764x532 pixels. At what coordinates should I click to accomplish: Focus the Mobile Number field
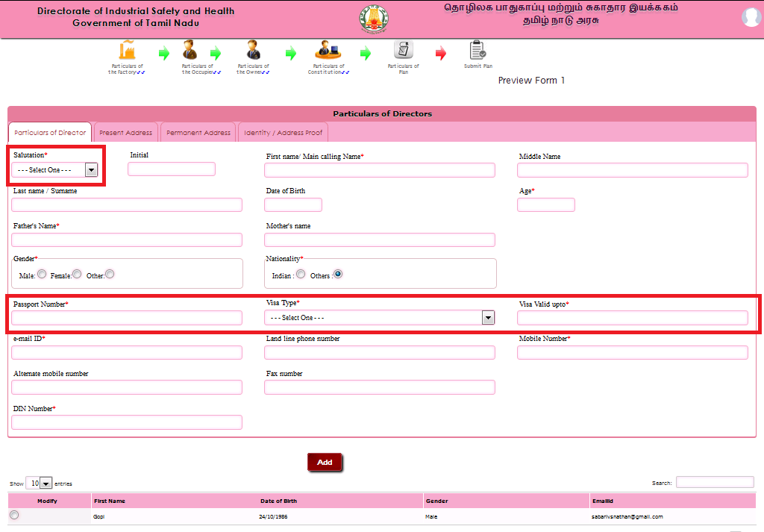633,352
